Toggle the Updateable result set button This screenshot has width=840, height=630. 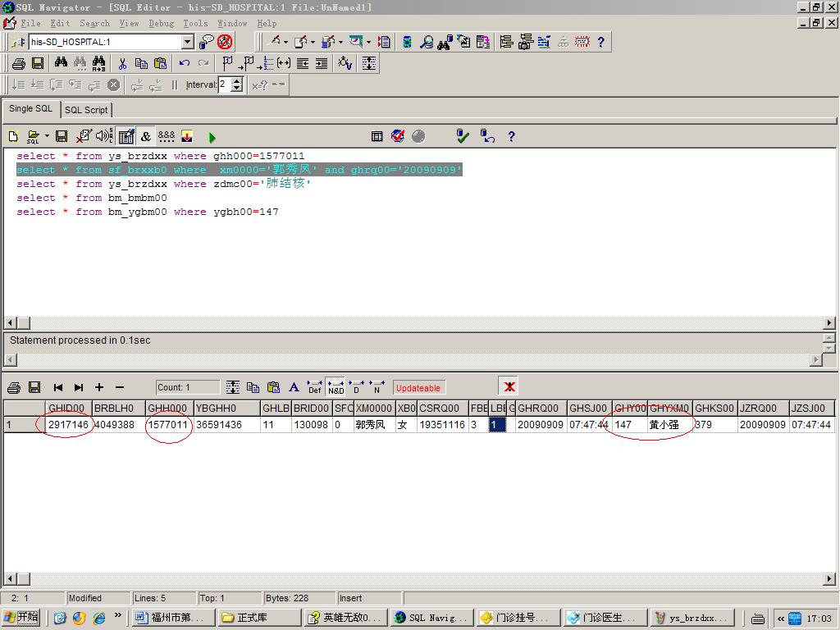click(x=418, y=388)
